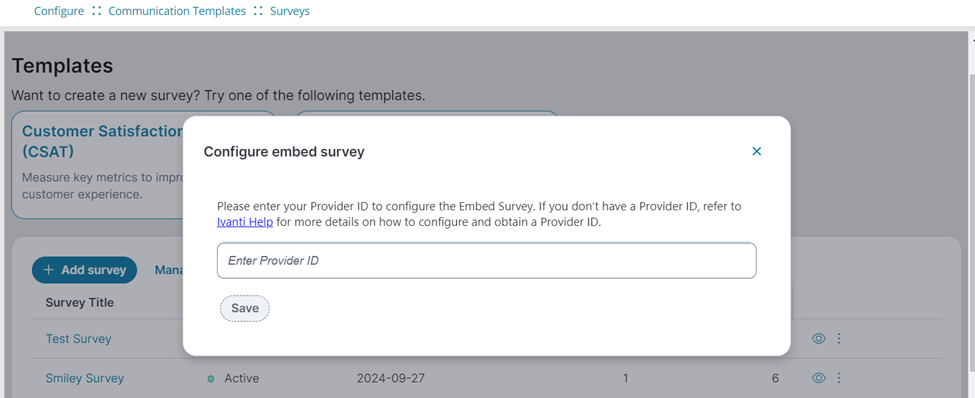Close the Configure embed survey dialog
This screenshot has height=398, width=975.
(x=756, y=151)
